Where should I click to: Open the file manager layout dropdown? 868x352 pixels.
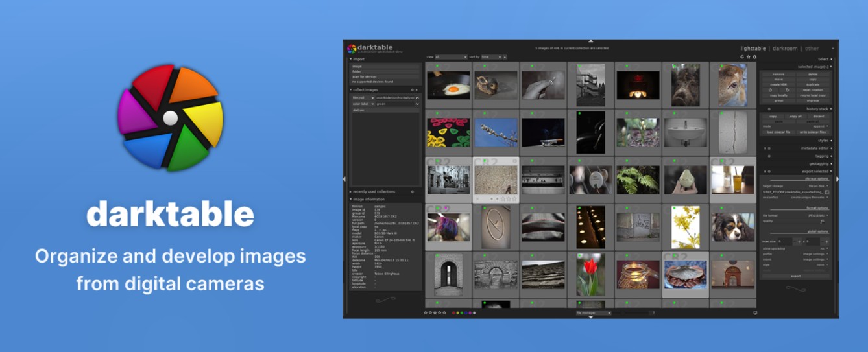click(x=594, y=313)
